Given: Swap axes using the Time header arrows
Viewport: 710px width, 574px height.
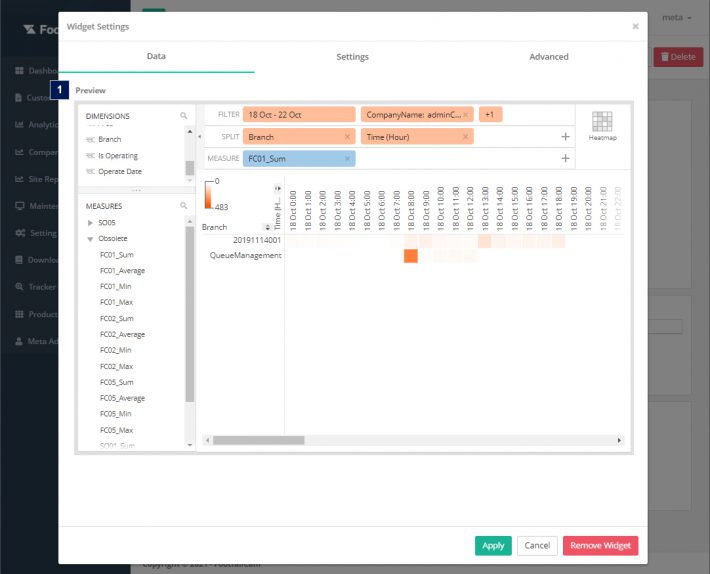Looking at the screenshot, I should click(x=278, y=188).
